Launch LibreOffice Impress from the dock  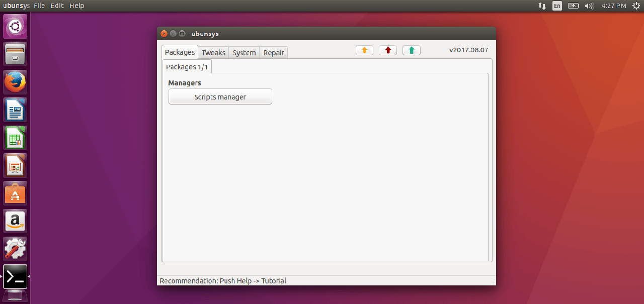(x=15, y=165)
